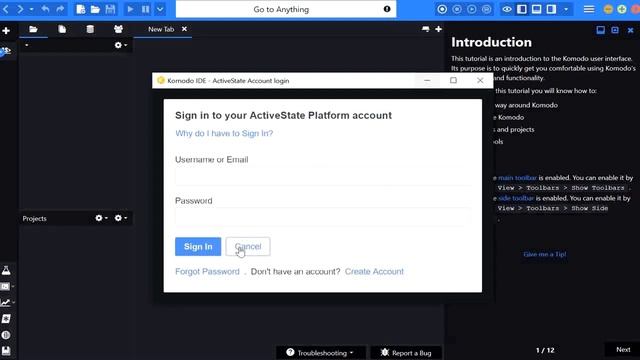Go to Next tutorial step
The image size is (640, 360).
pyautogui.click(x=623, y=350)
